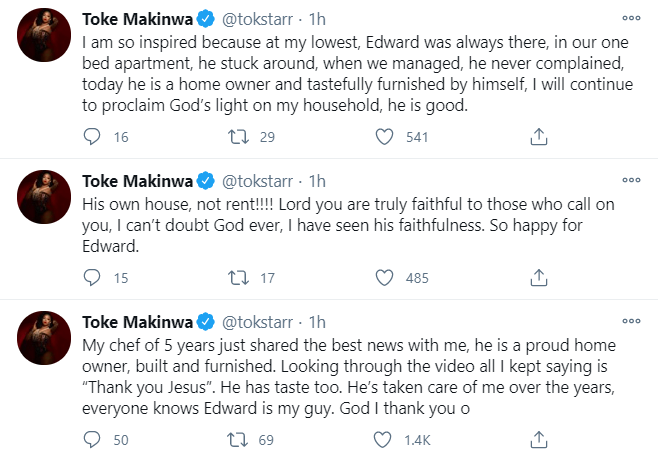
Task: Reply to the tweet with 50 replies
Action: (x=91, y=438)
